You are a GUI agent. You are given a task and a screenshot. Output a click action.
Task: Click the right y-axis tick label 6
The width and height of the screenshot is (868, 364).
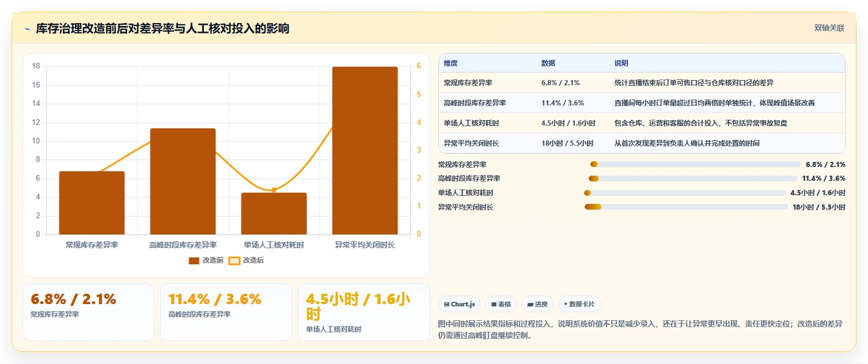(x=419, y=66)
